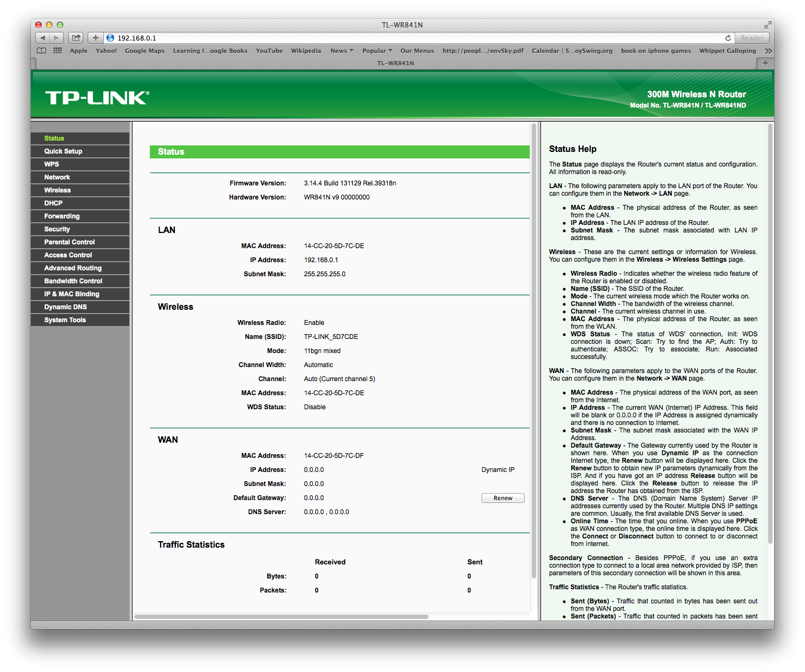
Task: Open the Reading List book icon
Action: click(42, 51)
